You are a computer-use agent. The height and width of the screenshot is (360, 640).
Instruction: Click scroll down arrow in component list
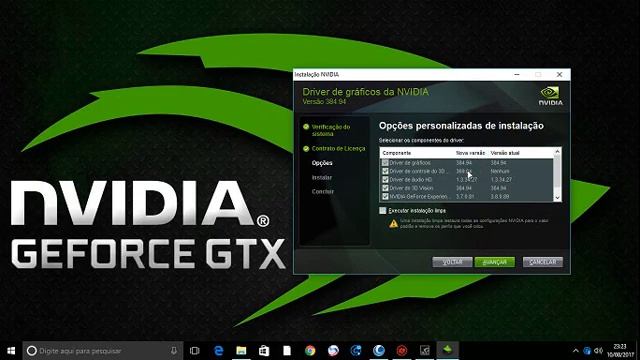[x=558, y=198]
